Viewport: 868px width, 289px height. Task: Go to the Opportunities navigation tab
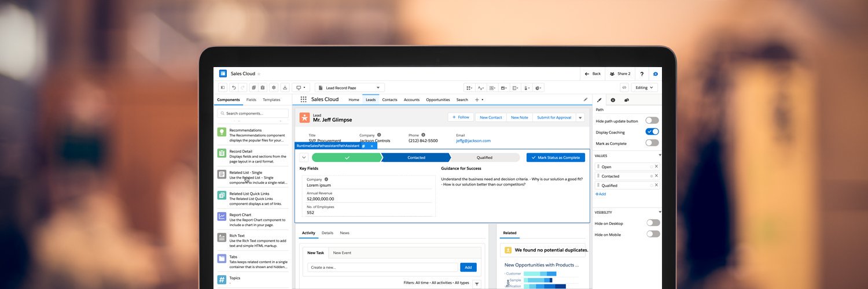[x=438, y=100]
